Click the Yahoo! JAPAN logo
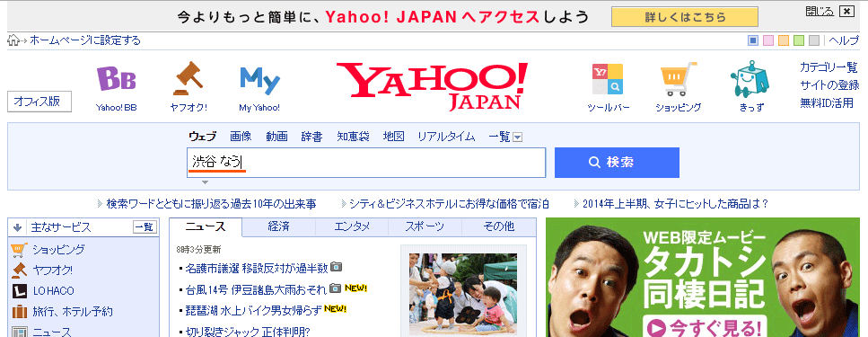This screenshot has width=868, height=337. 432,86
